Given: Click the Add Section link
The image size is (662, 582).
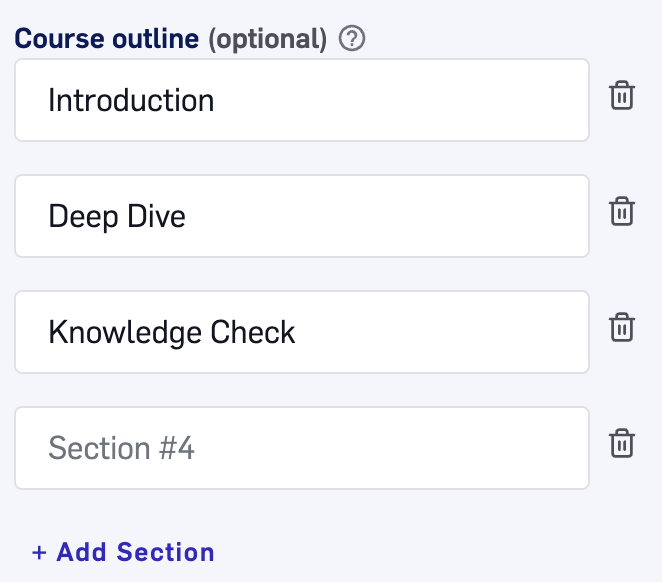Looking at the screenshot, I should [123, 552].
